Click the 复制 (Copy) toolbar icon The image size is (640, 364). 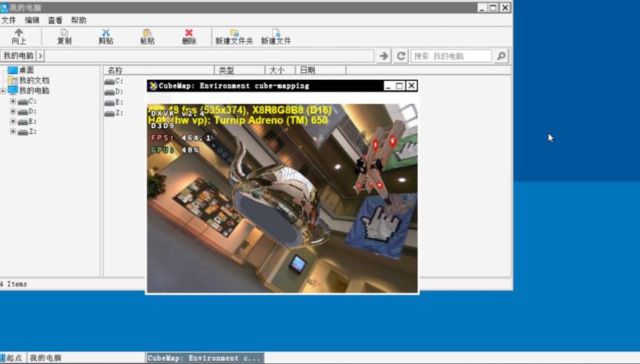65,36
